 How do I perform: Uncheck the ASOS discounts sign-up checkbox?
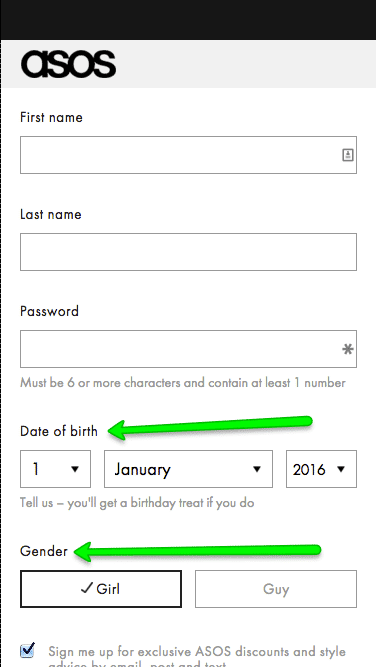pos(28,650)
